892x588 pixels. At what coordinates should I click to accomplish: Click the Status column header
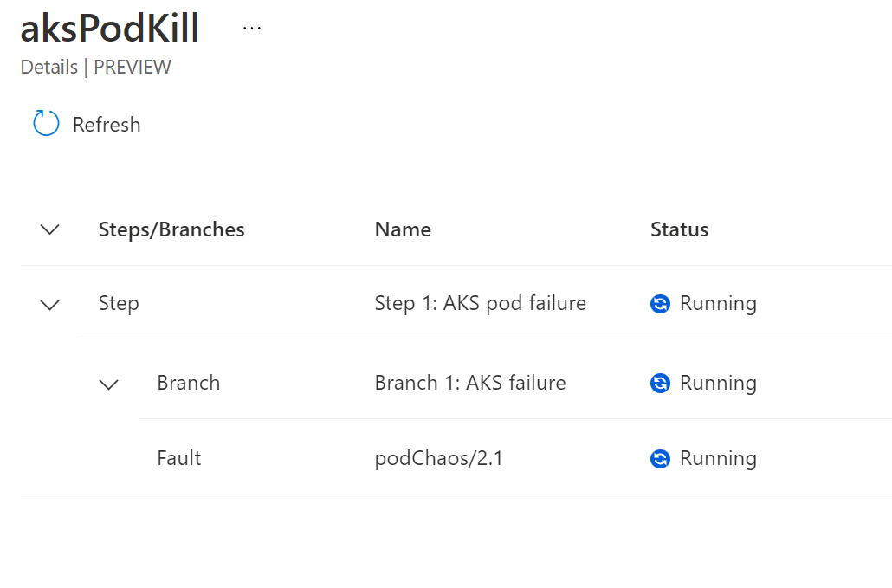[x=679, y=229]
